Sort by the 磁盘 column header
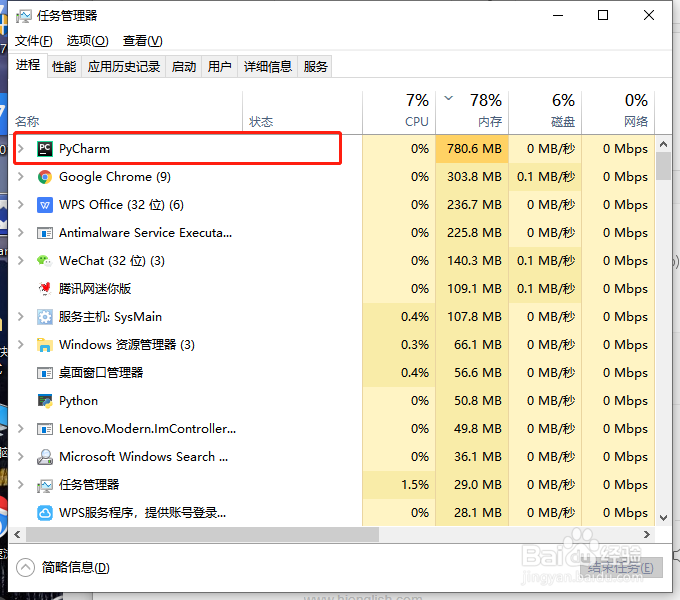This screenshot has width=680, height=600. coord(545,112)
